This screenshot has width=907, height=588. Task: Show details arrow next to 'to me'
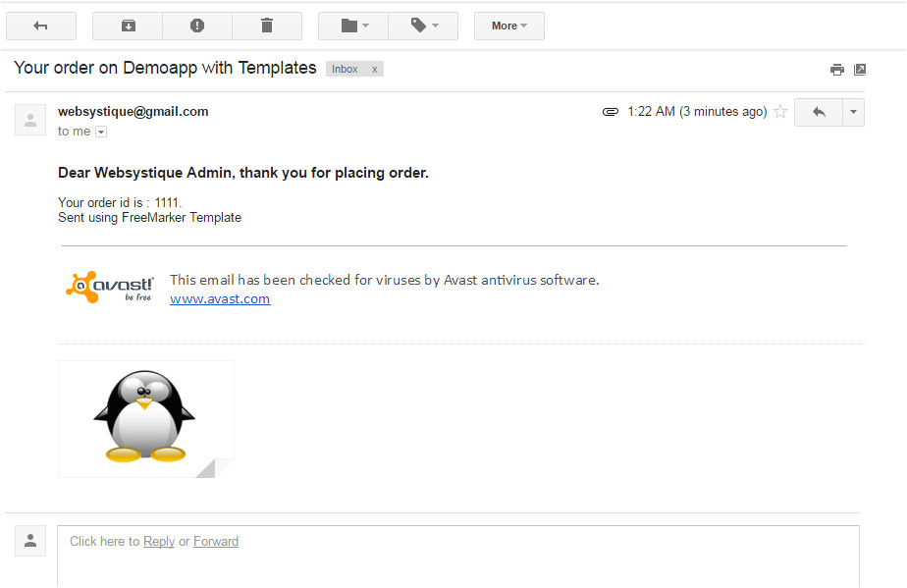click(100, 132)
